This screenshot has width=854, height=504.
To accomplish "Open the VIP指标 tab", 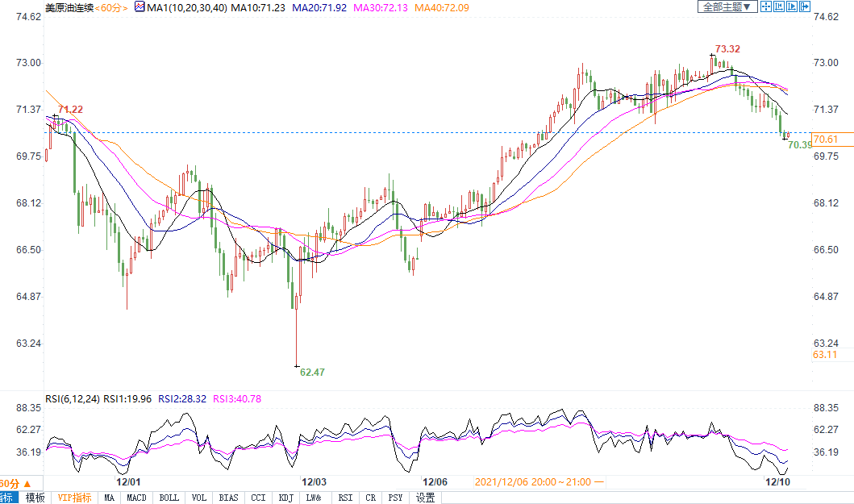I will click(x=74, y=498).
